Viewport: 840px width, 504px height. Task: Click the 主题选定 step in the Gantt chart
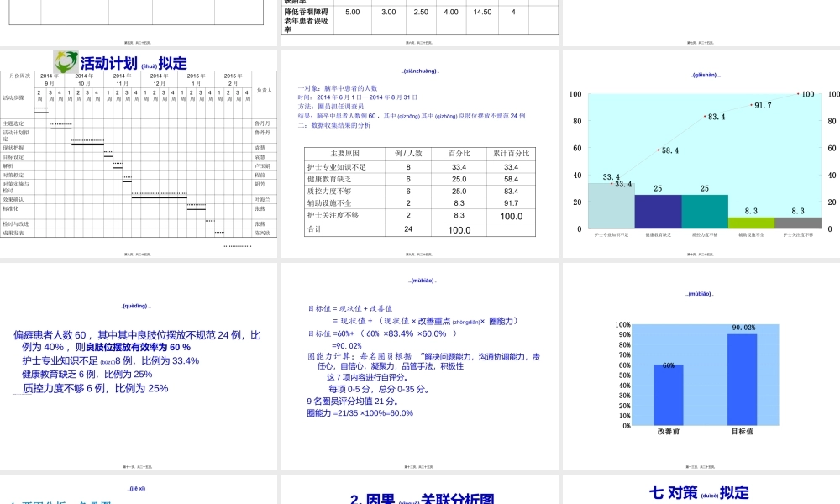pyautogui.click(x=13, y=123)
